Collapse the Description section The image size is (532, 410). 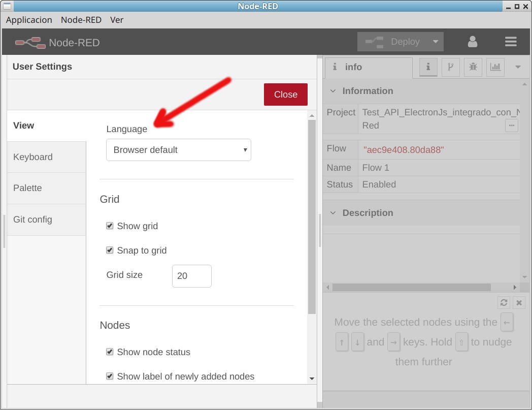pyautogui.click(x=332, y=213)
